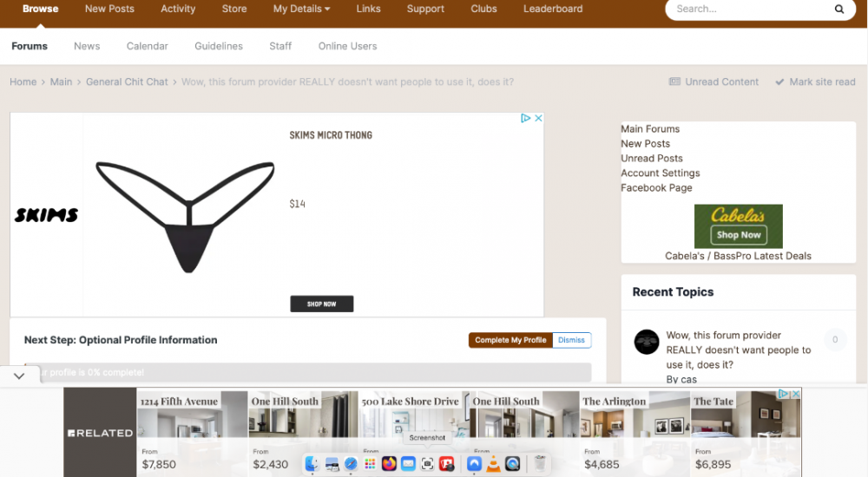Click the profile completion progress bar
The width and height of the screenshot is (868, 477).
(308, 372)
